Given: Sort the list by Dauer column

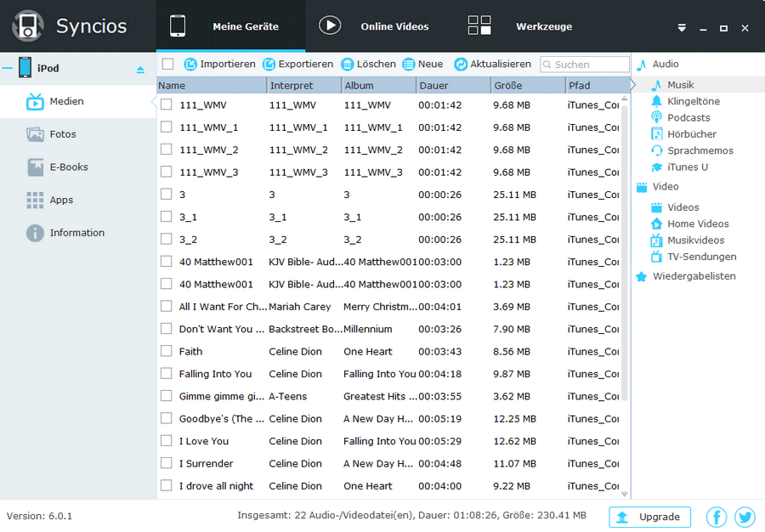Looking at the screenshot, I should tap(454, 85).
